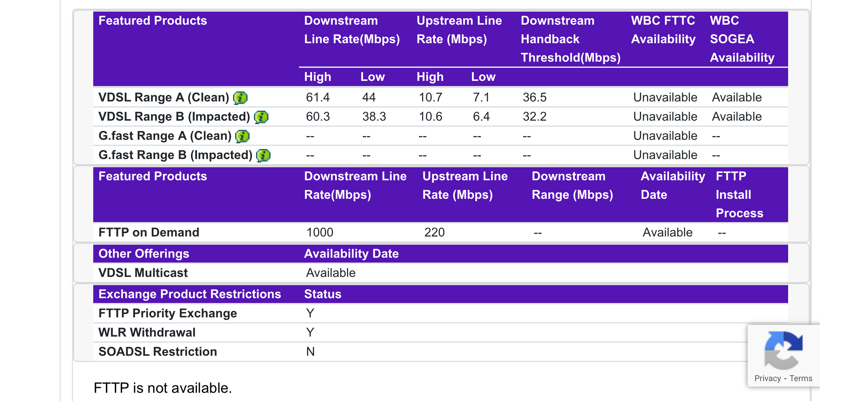Select the FTTP Priority Exchange status value Y
Viewport: 868px width, 401px height.
(310, 313)
